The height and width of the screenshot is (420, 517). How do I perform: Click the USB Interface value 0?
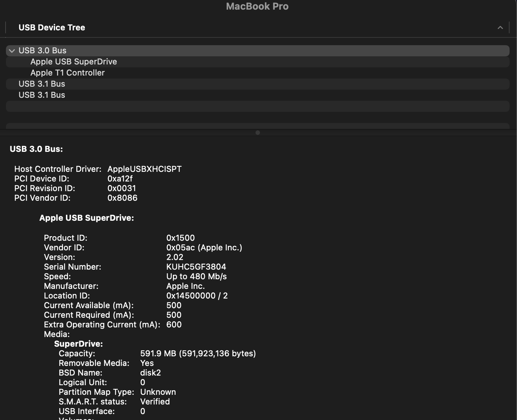click(143, 411)
